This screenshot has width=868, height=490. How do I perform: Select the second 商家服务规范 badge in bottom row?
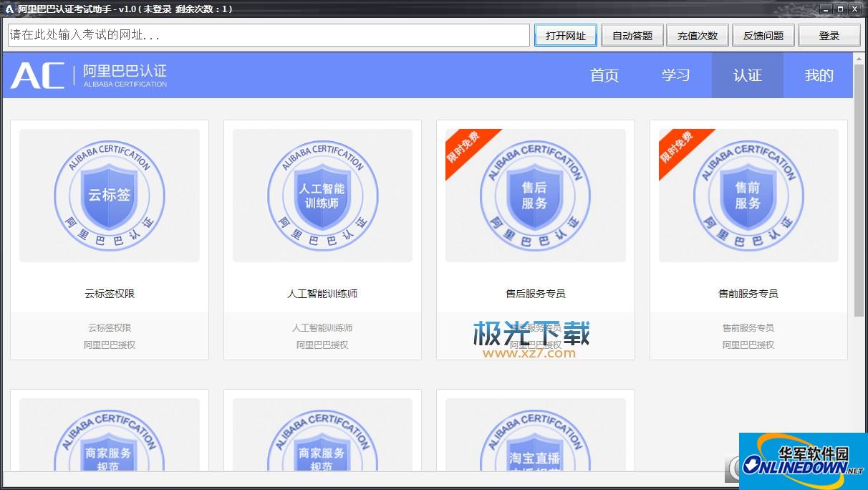point(322,444)
